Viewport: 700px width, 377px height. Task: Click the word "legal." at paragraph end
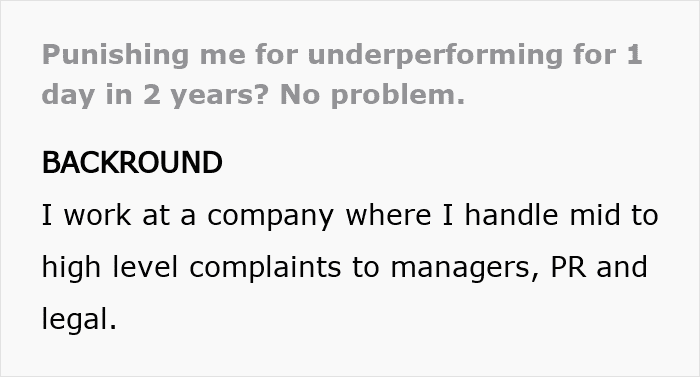[79, 319]
